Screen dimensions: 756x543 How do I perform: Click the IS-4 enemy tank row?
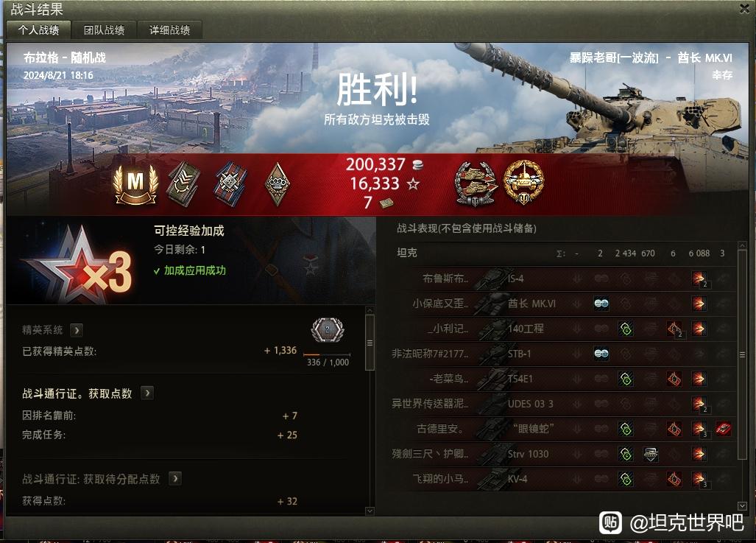pyautogui.click(x=565, y=278)
